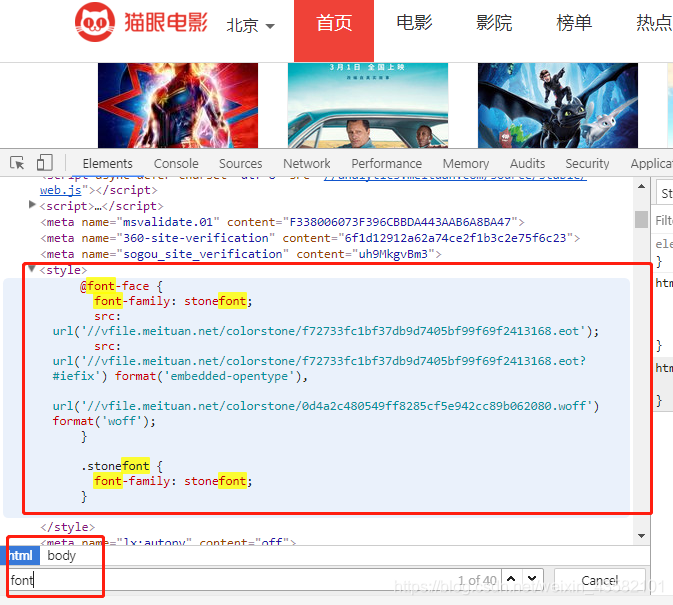Select body in the breadcrumb bar
Image resolution: width=673 pixels, height=605 pixels.
click(61, 556)
